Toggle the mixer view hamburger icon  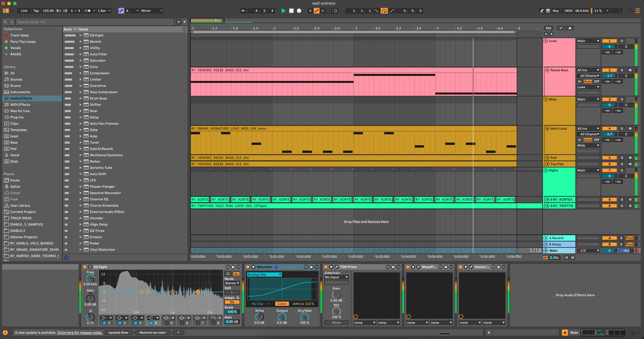[637, 11]
